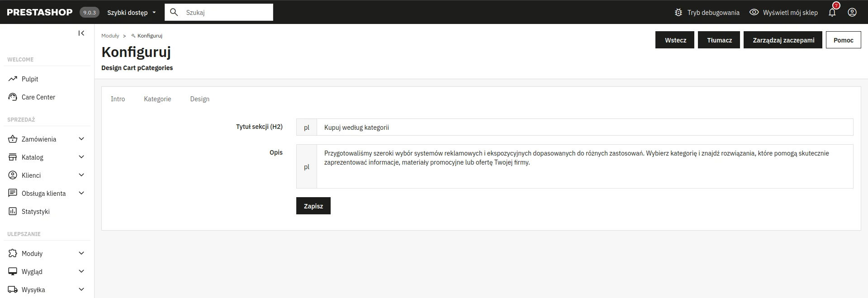The height and width of the screenshot is (298, 868).
Task: Open Klienci menu item
Action: pyautogui.click(x=31, y=175)
